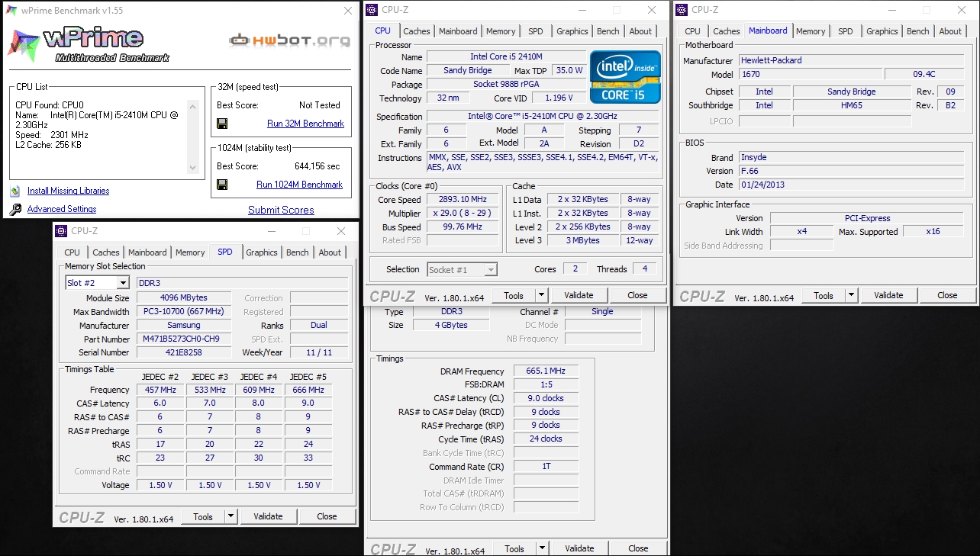Click CPU-Z app icon in the SPD window title bar
The image size is (980, 556).
[x=62, y=231]
